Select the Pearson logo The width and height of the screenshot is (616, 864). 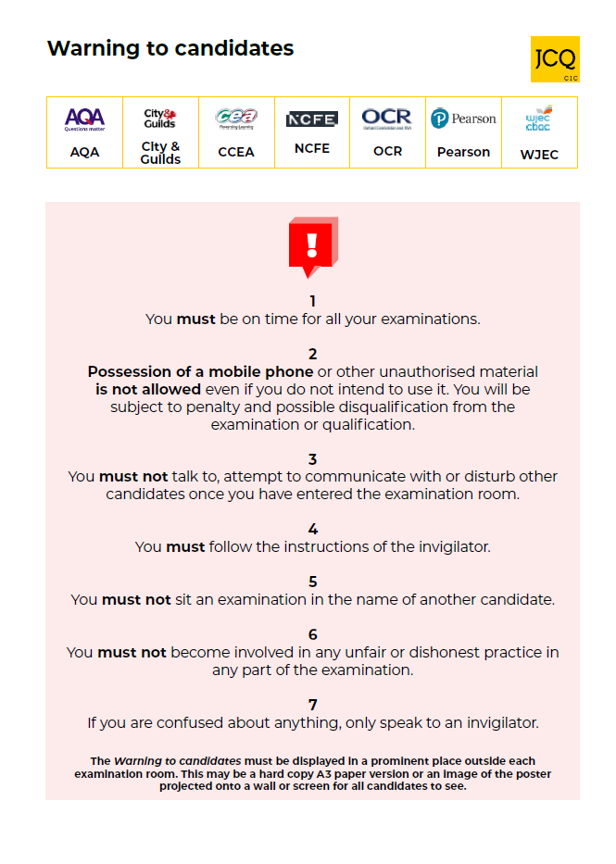463,119
